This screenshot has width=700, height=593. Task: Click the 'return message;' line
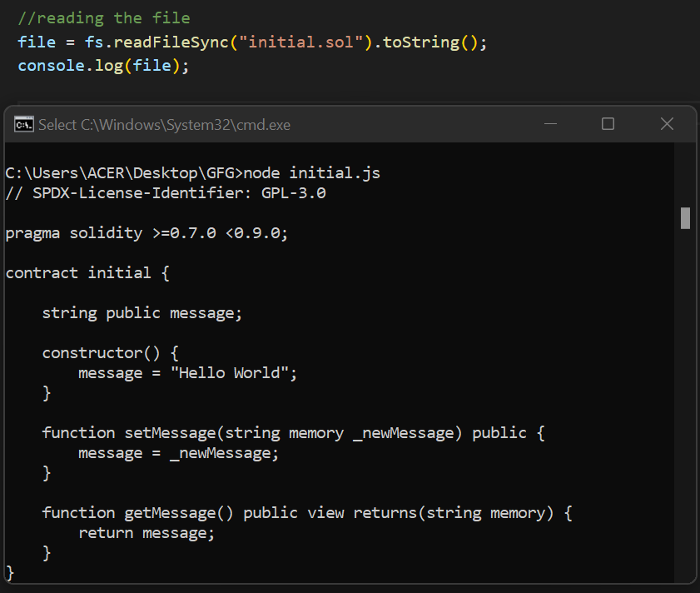(x=146, y=533)
